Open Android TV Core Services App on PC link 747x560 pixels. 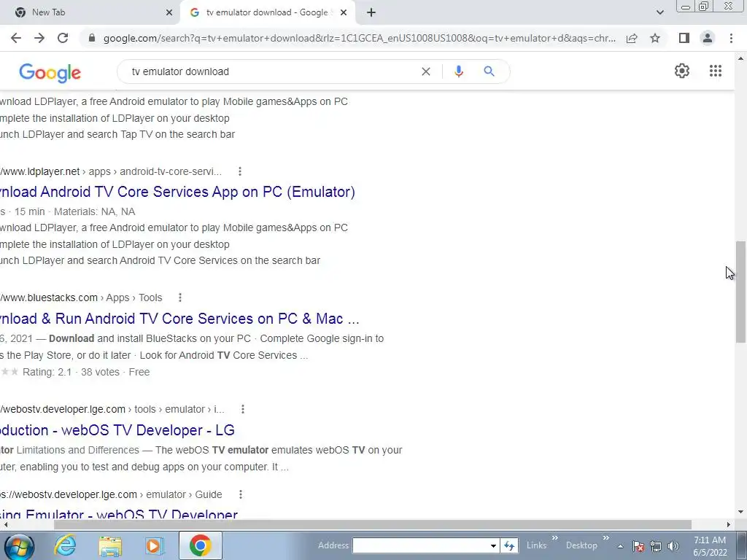click(177, 192)
